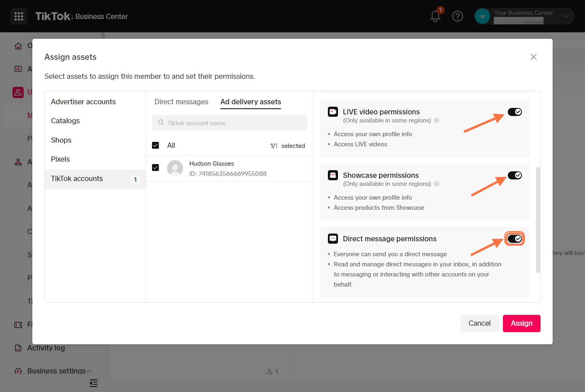This screenshot has width=585, height=392.
Task: Turn off Showcase permissions
Action: 515,175
